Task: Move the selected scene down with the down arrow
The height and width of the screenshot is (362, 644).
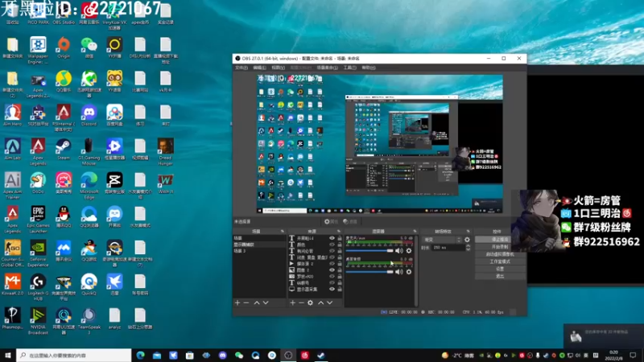Action: coord(266,303)
